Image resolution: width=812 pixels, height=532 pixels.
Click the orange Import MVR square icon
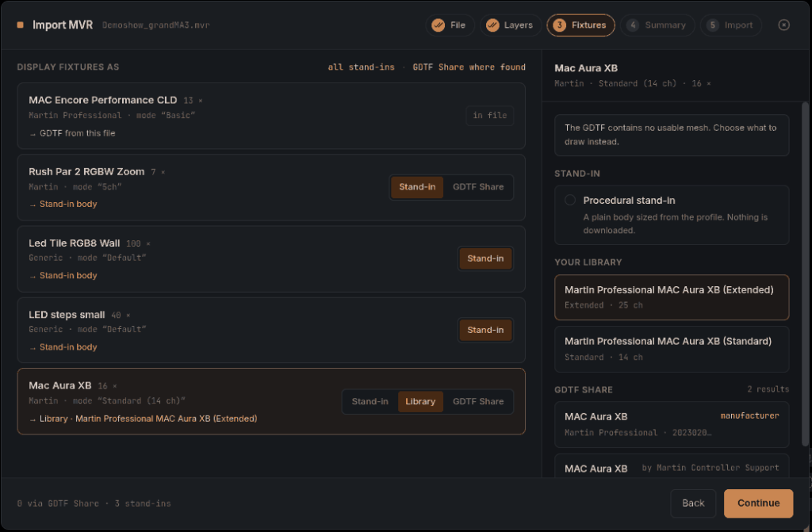20,25
